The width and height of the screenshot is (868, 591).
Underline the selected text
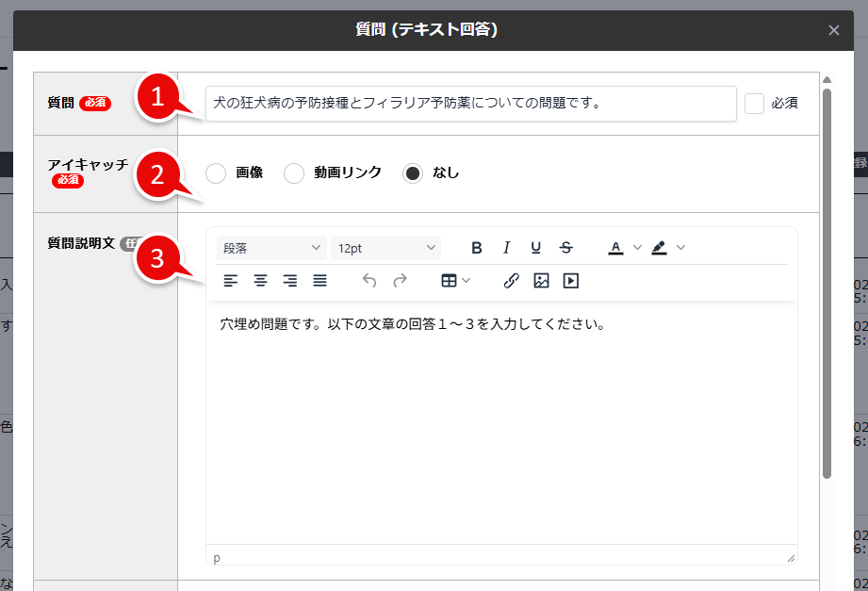(535, 247)
